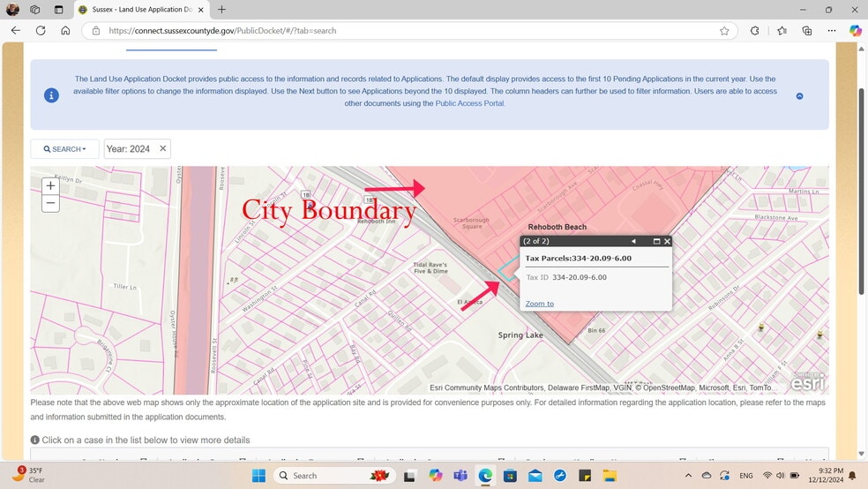Screen dimensions: 868x489
Task: Click the Windows taskbar search box
Action: 326,476
